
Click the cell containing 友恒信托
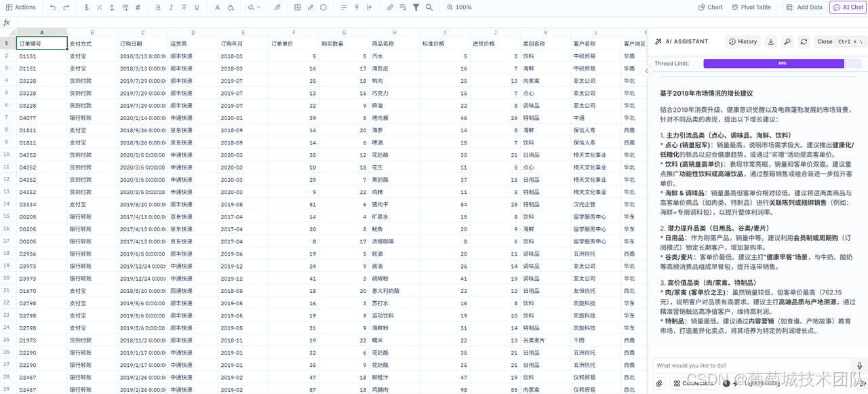[x=596, y=290]
